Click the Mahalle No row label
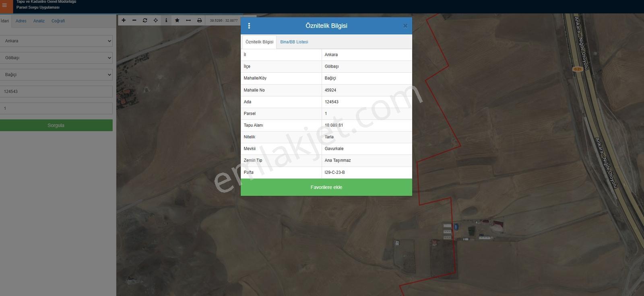644x296 pixels. (254, 90)
